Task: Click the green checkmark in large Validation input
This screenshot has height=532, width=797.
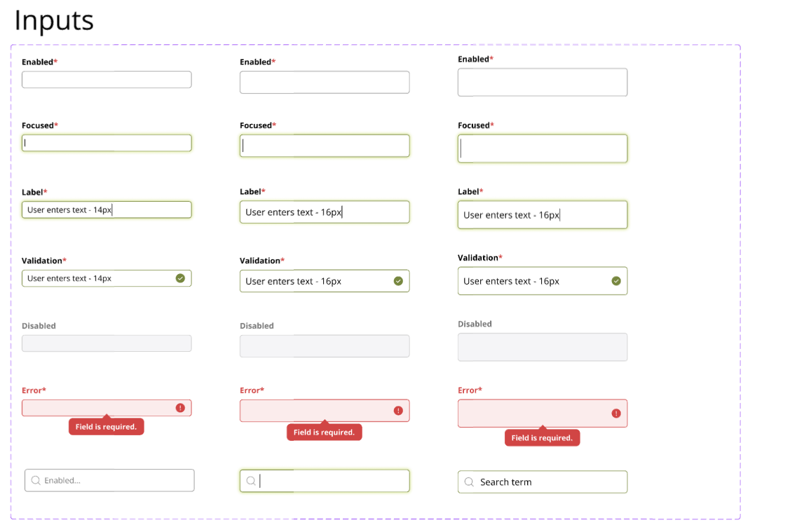Action: tap(616, 281)
